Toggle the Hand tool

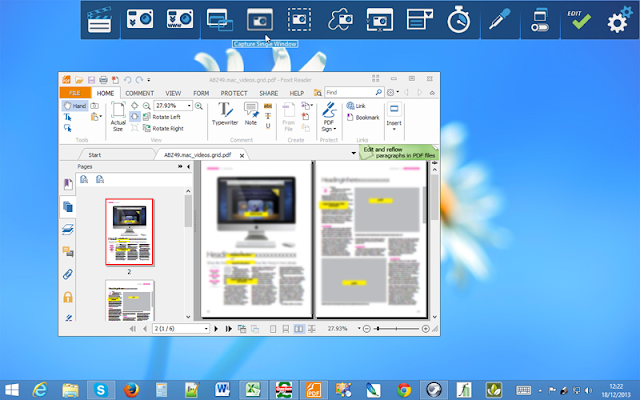75,106
